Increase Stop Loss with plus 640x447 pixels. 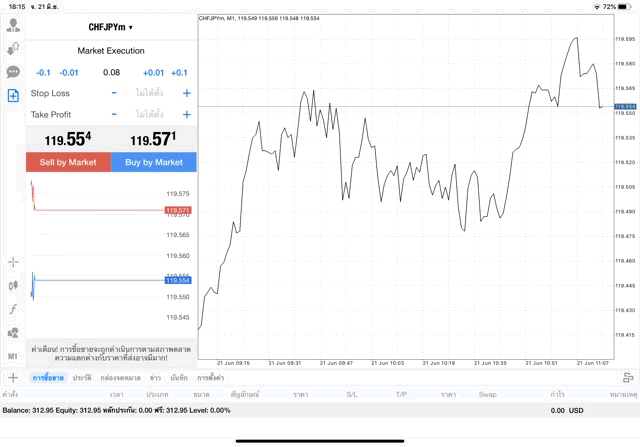pos(187,93)
